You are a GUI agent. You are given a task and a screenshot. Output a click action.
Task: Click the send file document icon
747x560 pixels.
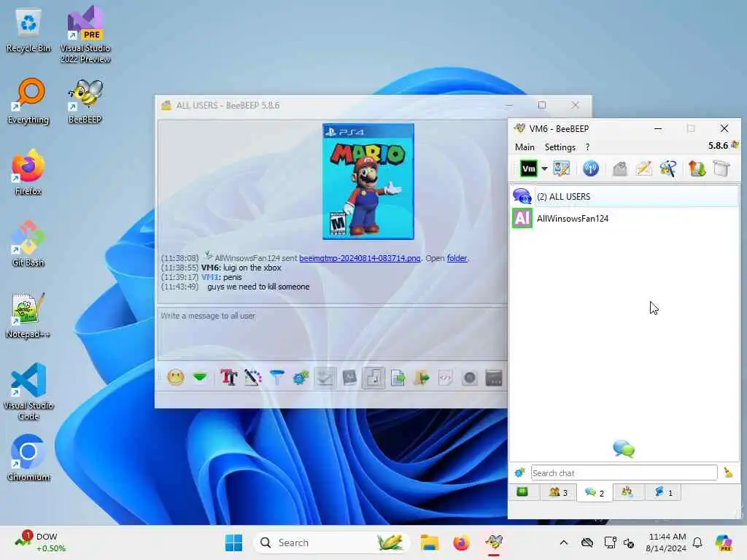(x=398, y=378)
